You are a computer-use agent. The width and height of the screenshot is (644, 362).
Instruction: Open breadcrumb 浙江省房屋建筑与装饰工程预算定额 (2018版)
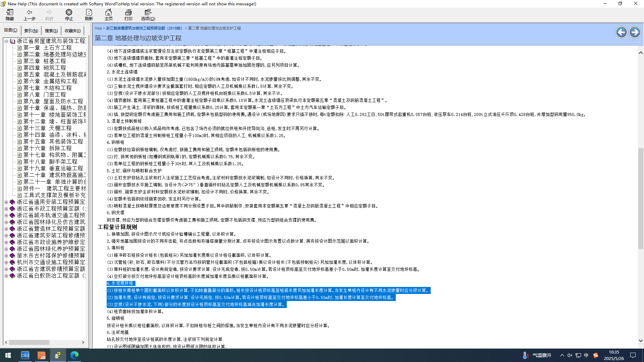(144, 28)
